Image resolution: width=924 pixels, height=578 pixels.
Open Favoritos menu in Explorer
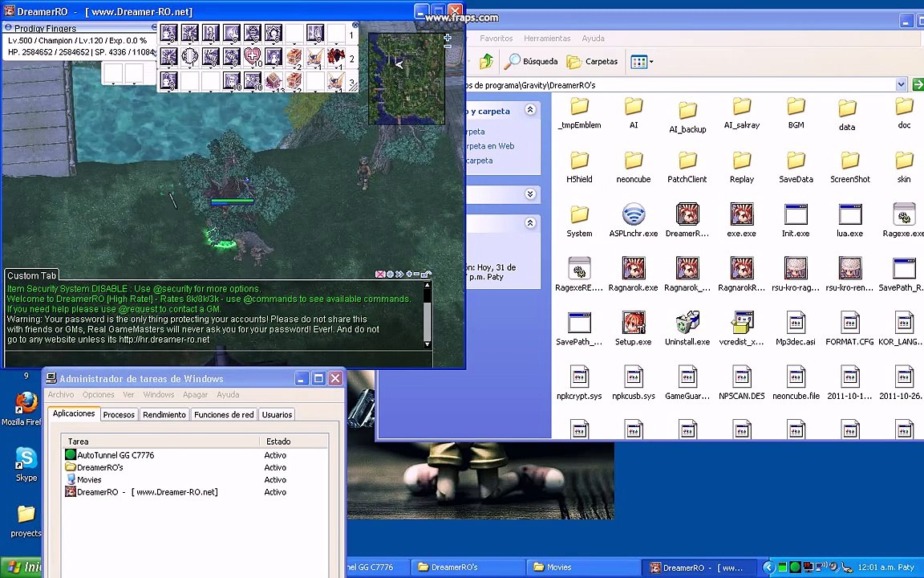[x=496, y=38]
